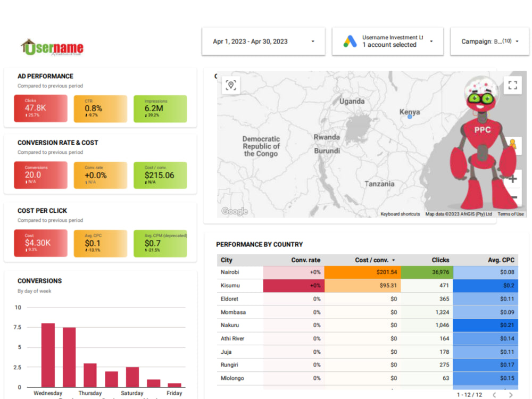Click the Rwanda label on the map
Viewport: 532px width, 399px height.
pyautogui.click(x=327, y=137)
